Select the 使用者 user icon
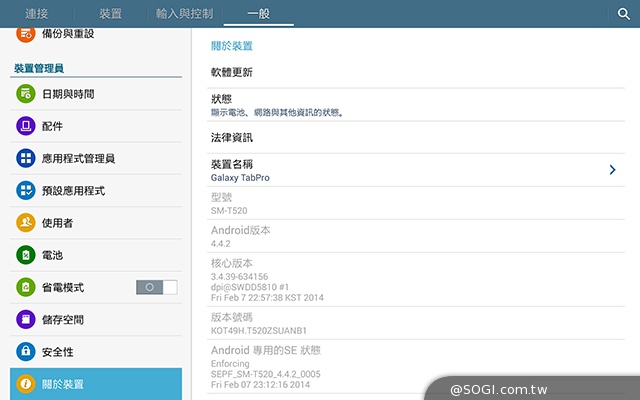Screen dimensions: 640x400 point(26,222)
